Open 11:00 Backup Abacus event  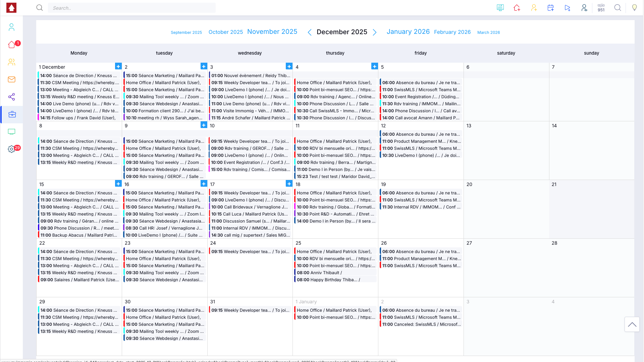[79, 235]
